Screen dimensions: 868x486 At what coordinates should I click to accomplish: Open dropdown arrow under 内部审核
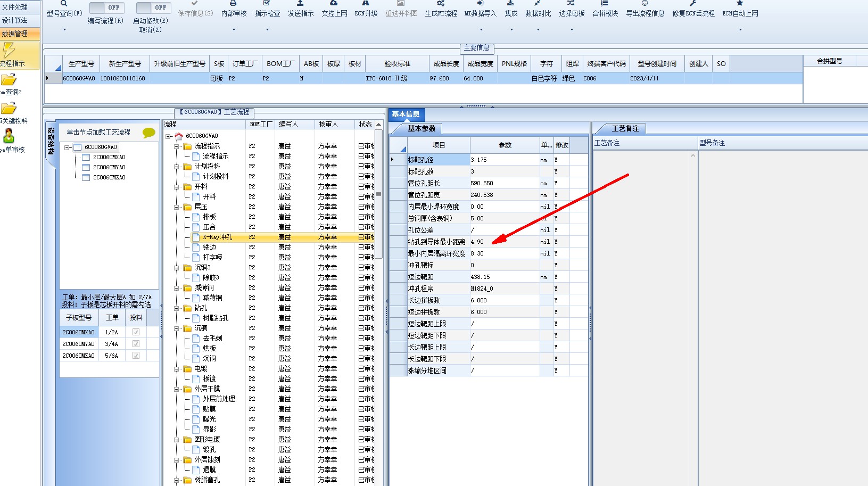[x=234, y=30]
